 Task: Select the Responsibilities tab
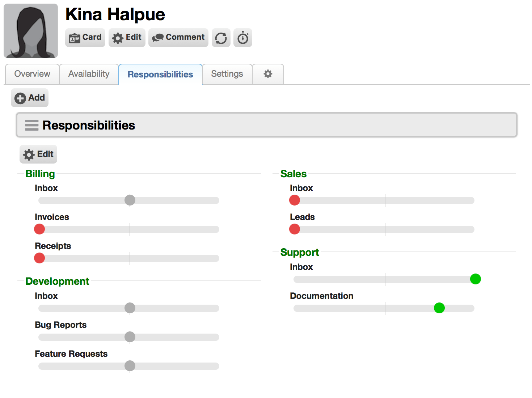[160, 74]
